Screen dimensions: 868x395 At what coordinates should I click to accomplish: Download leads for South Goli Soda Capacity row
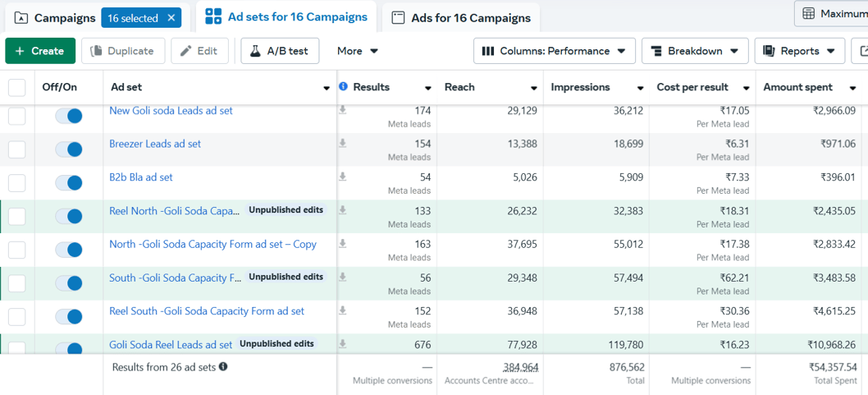(x=343, y=277)
